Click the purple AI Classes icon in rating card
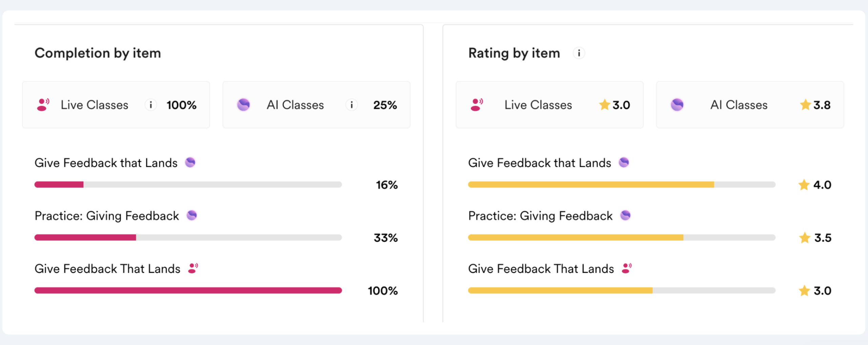The height and width of the screenshot is (345, 868). [x=677, y=105]
